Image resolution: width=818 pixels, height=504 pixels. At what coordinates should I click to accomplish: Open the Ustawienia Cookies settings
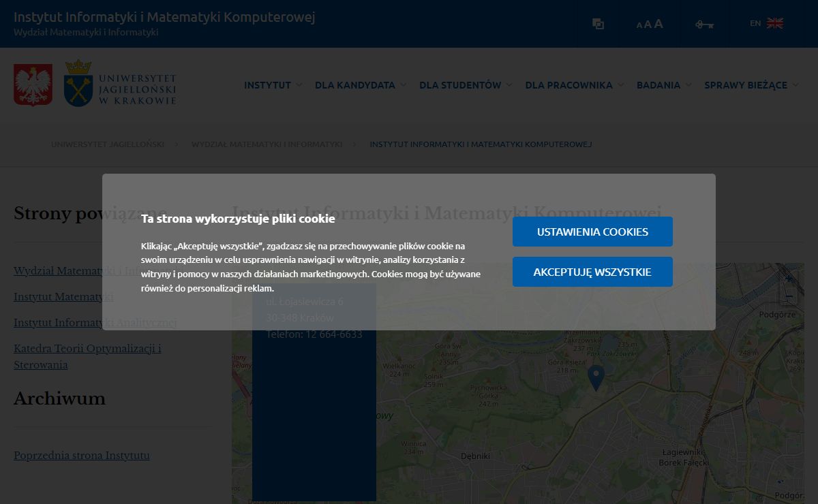592,232
